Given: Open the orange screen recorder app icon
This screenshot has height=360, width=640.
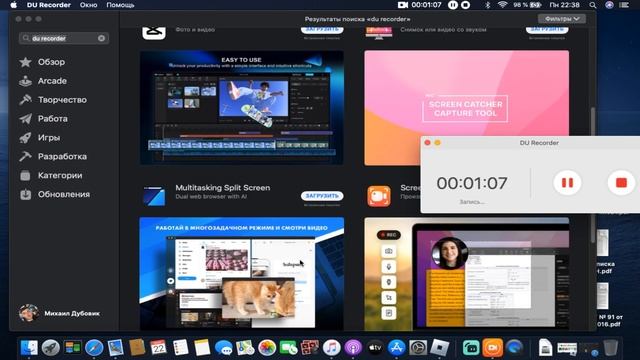Looking at the screenshot, I should click(x=378, y=196).
